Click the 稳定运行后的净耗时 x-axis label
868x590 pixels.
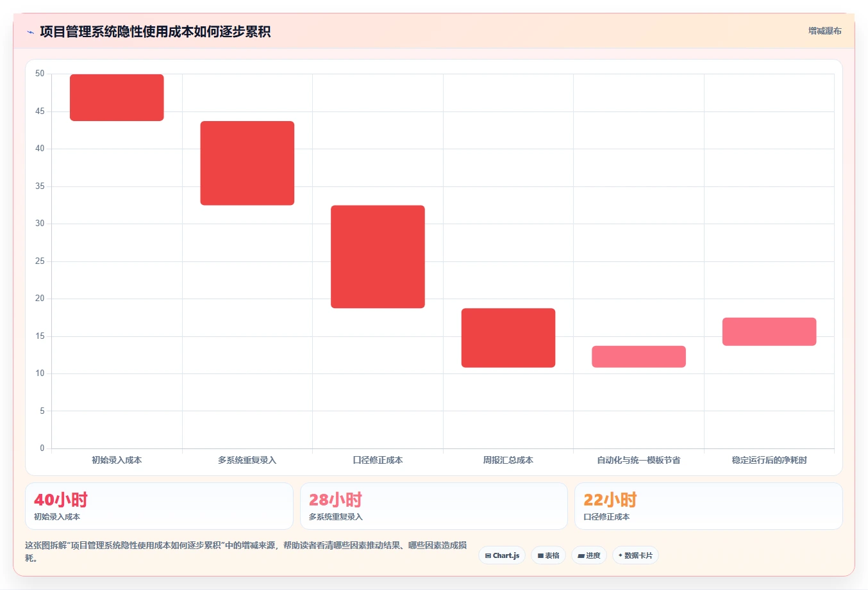point(769,460)
